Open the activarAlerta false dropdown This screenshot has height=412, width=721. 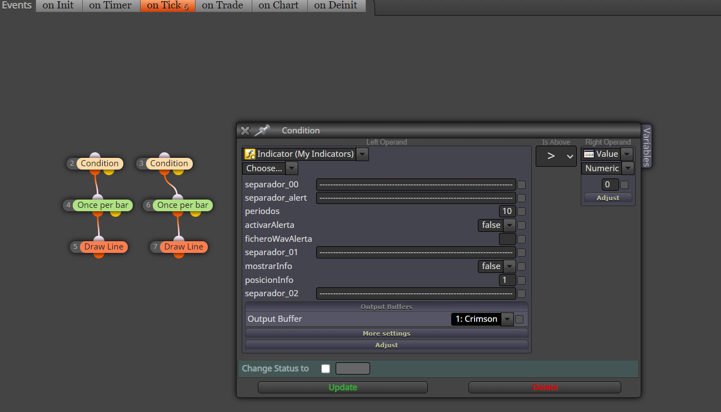coord(497,225)
